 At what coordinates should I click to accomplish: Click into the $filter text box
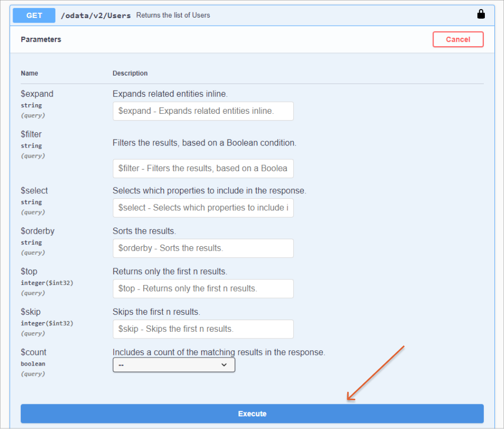point(203,168)
